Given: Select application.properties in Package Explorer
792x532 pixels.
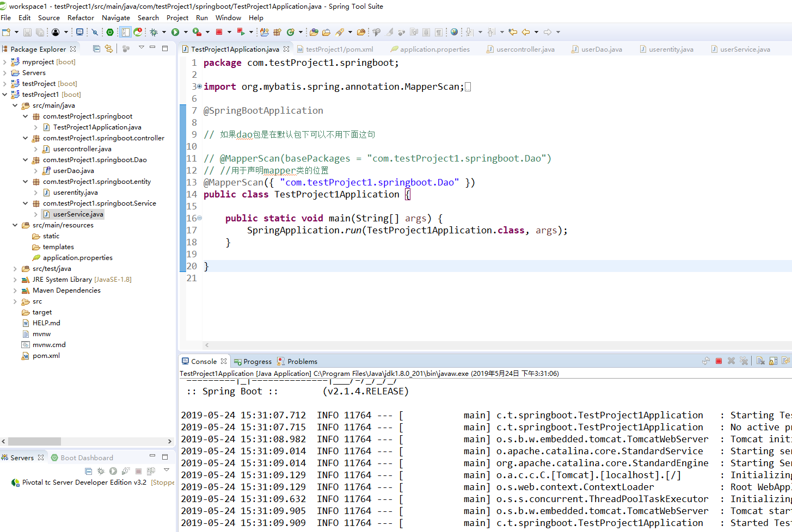Looking at the screenshot, I should pyautogui.click(x=78, y=258).
